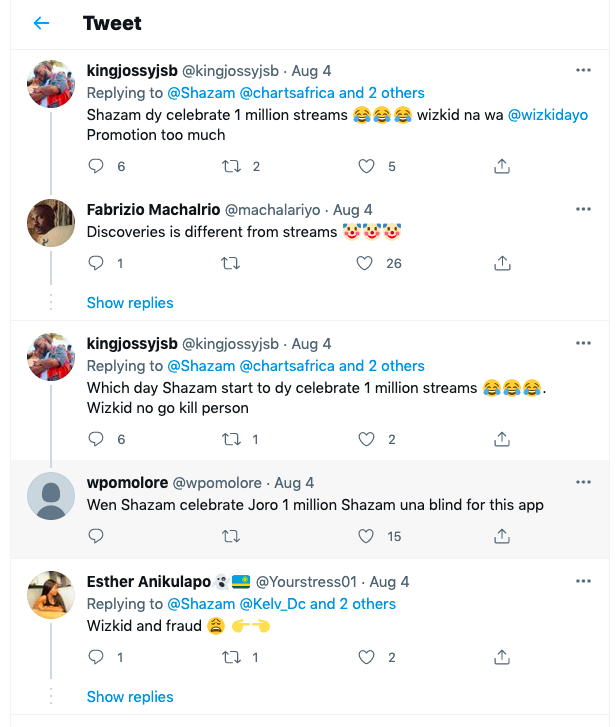Go back using the arrow icon
Image resolution: width=615 pixels, height=727 pixels.
(41, 23)
